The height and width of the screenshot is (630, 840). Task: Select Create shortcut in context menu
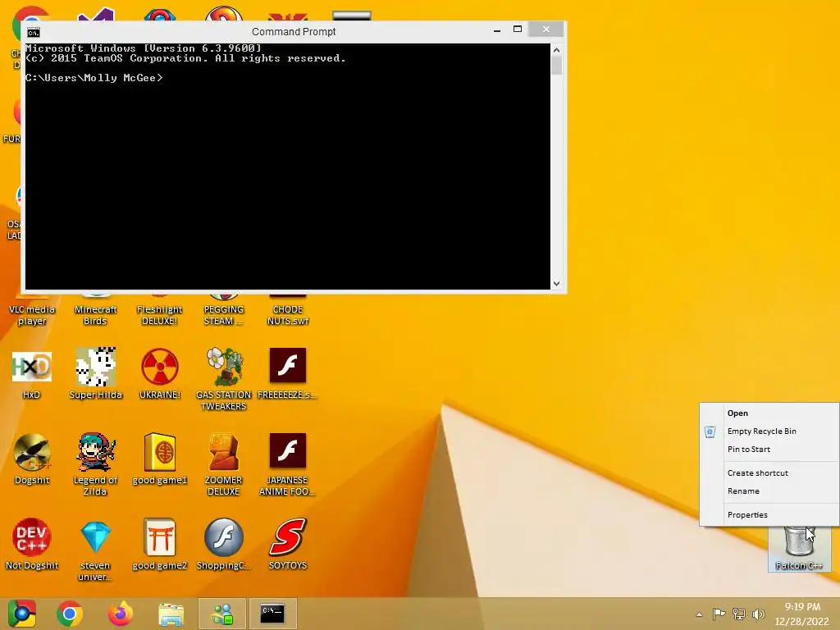[x=769, y=473]
